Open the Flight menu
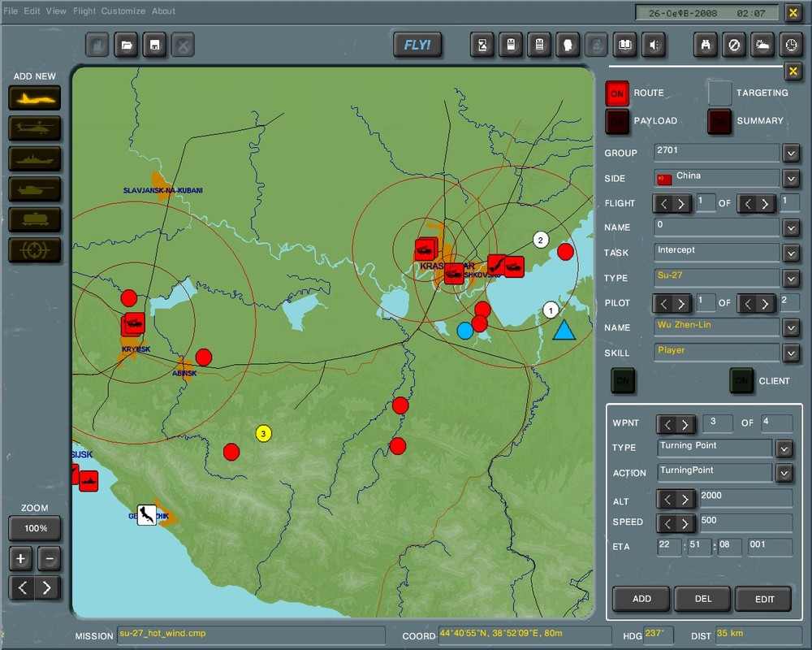The height and width of the screenshot is (650, 812). (84, 11)
